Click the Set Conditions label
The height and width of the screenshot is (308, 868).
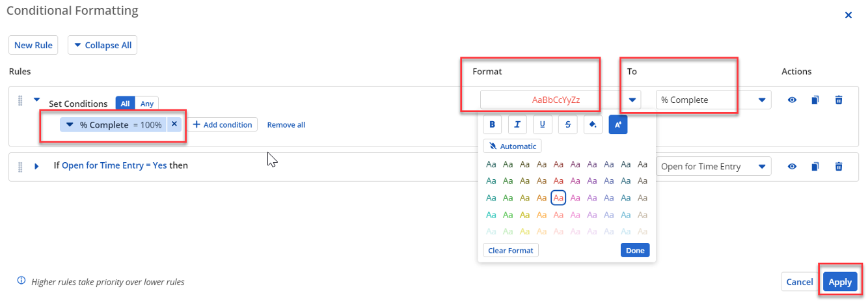point(78,104)
